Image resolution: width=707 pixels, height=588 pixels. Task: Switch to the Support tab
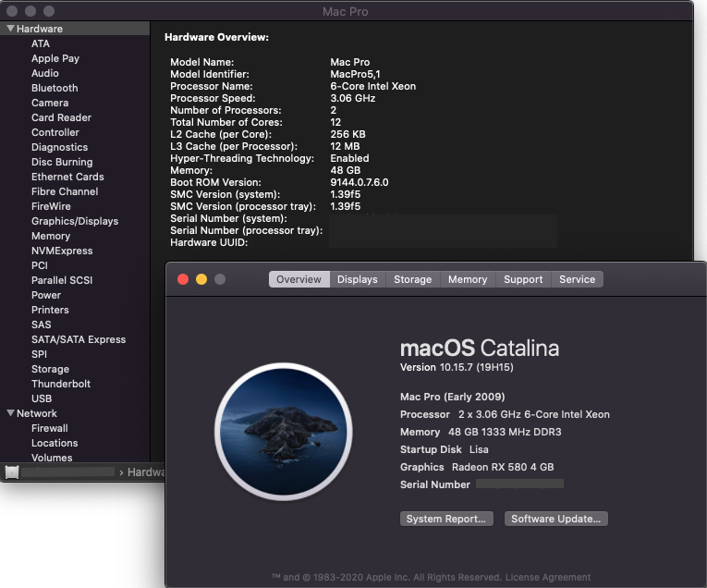click(x=523, y=279)
